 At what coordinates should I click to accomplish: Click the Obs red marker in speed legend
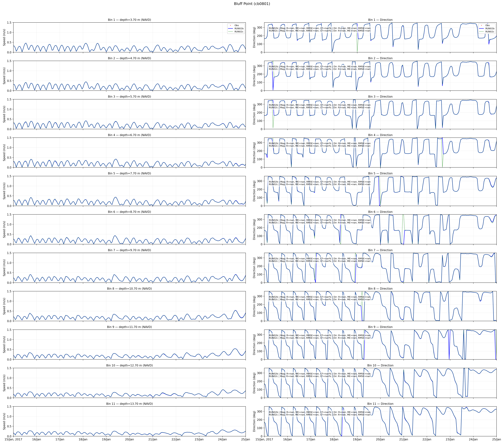pyautogui.click(x=230, y=25)
